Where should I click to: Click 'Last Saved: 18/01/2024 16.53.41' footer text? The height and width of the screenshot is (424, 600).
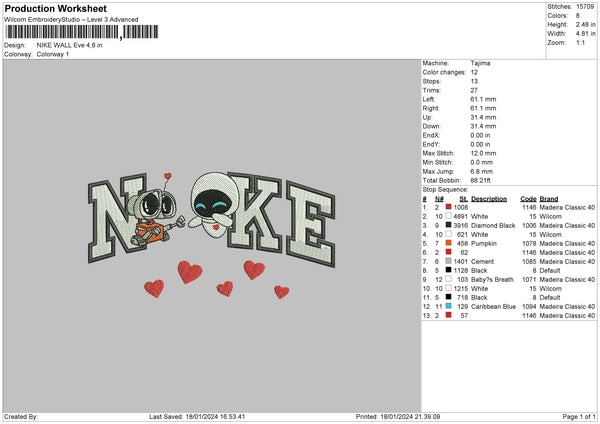[x=197, y=416]
